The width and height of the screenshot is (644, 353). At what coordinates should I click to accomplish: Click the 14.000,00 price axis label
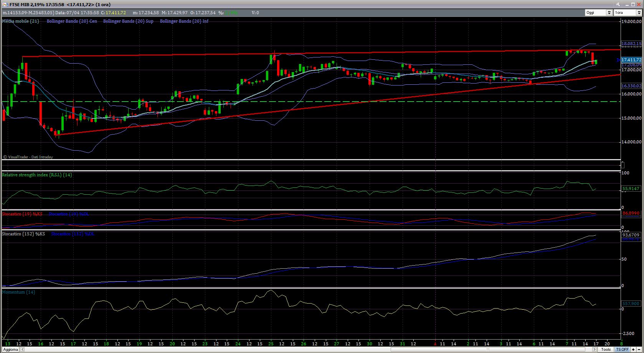[x=632, y=142]
